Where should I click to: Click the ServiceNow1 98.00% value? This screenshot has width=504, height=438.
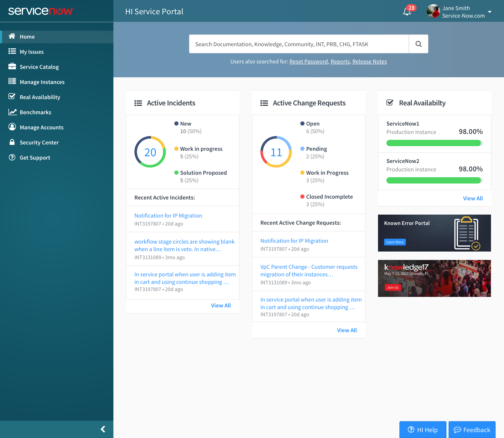tap(471, 131)
